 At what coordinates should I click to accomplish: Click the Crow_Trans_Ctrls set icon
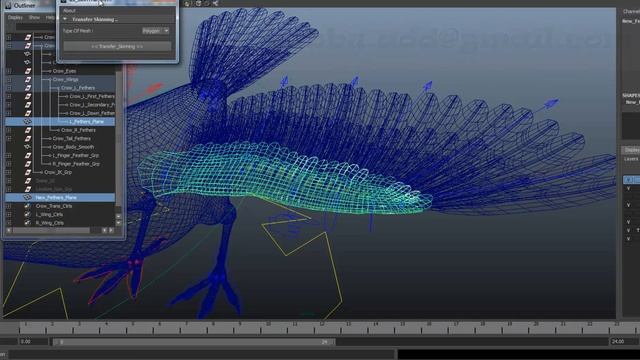(28, 206)
